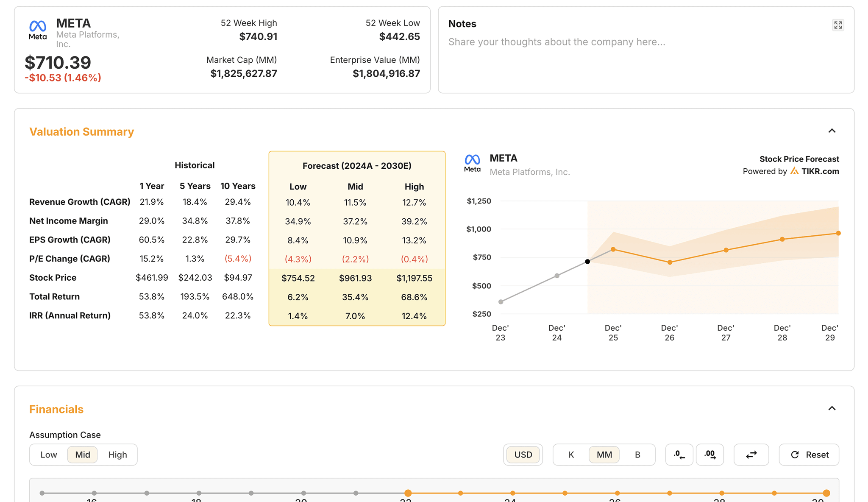The image size is (868, 502).
Task: Select the Low assumption case
Action: coord(49,455)
